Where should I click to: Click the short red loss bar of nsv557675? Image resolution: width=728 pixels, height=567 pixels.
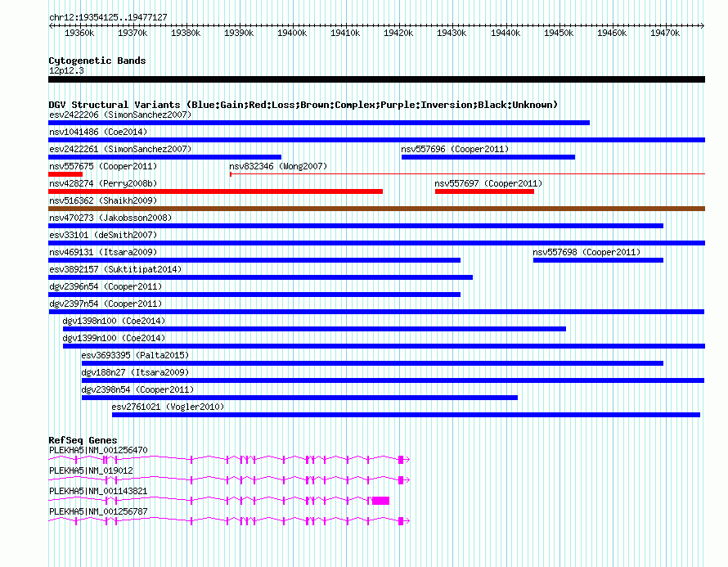[65, 174]
